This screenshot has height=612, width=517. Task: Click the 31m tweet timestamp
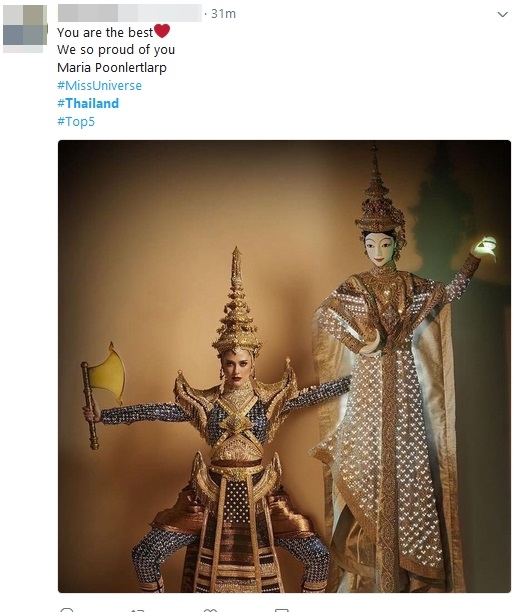(224, 14)
